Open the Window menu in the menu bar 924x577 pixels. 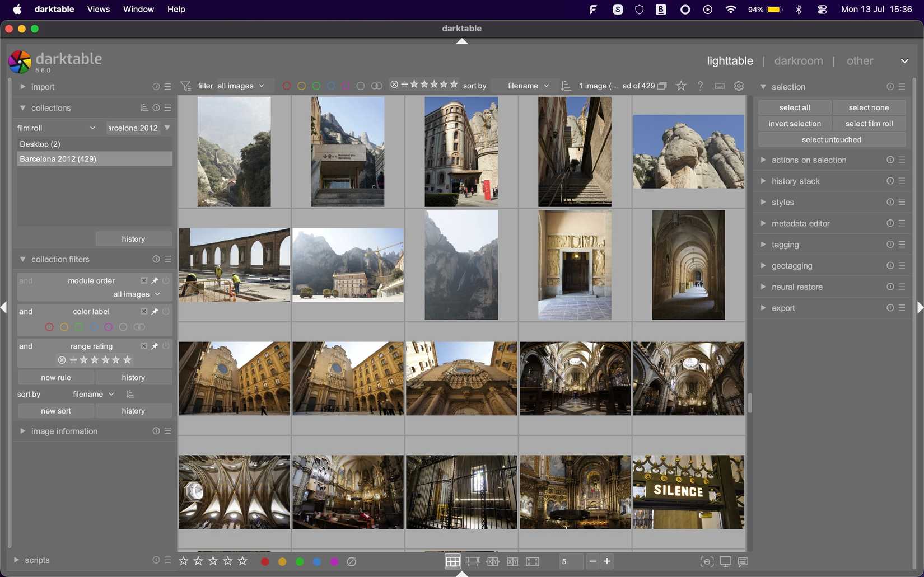coord(138,9)
